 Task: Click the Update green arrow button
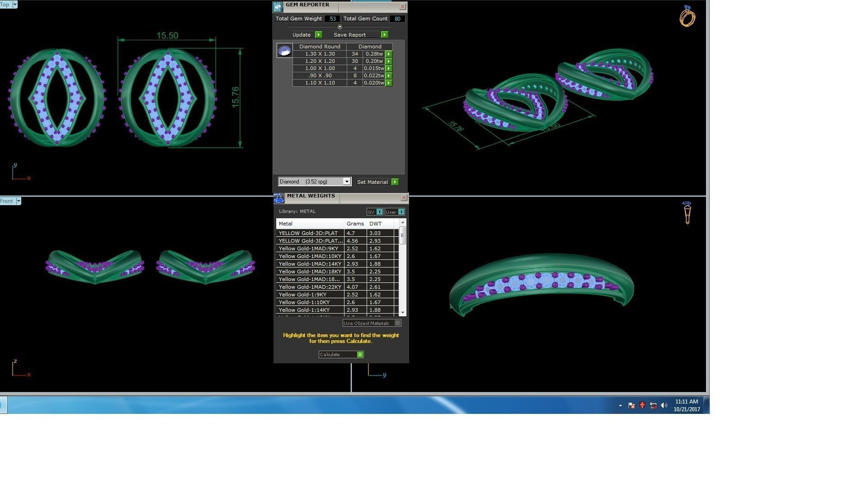coord(318,35)
